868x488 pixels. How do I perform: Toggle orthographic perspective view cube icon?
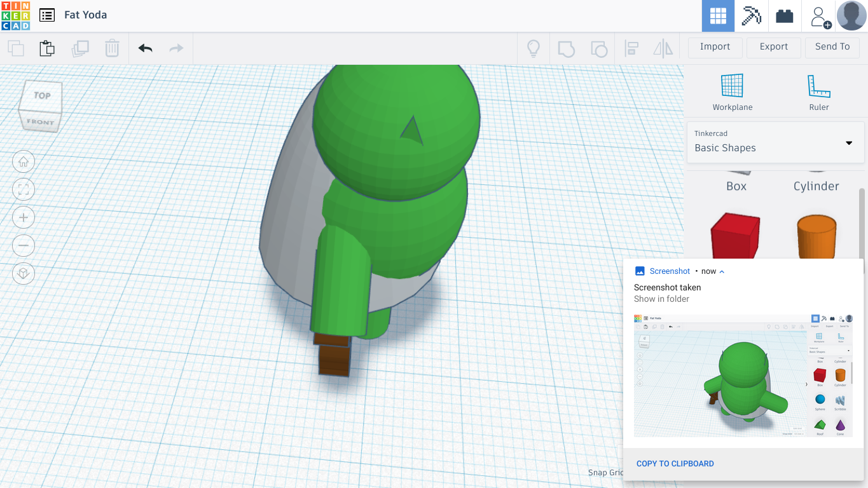tap(24, 273)
